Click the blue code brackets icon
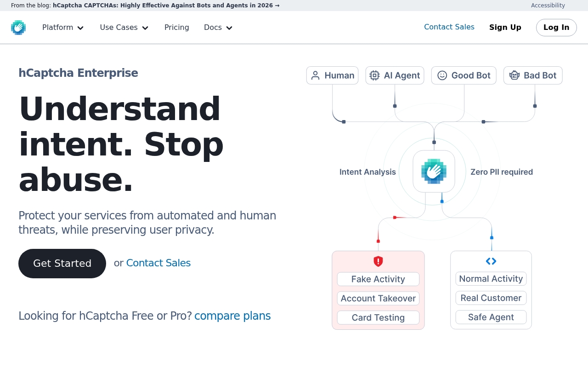Screen dimensions: 588x368 click(491, 261)
